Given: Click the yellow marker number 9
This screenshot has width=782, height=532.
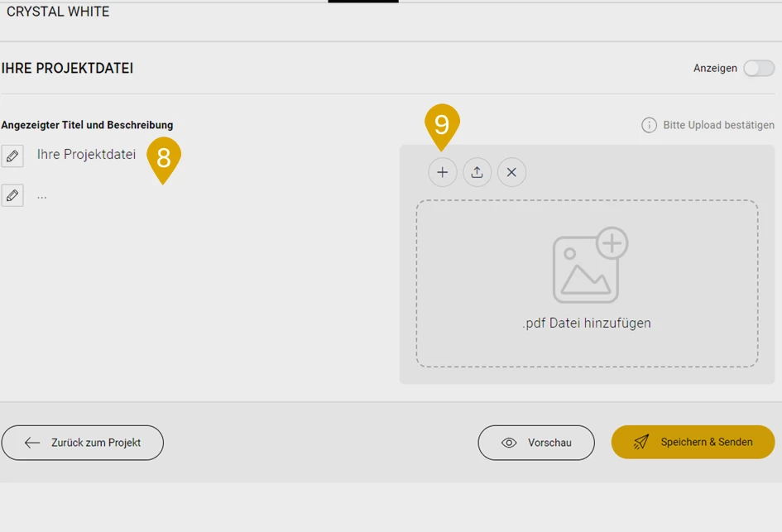Looking at the screenshot, I should [442, 125].
